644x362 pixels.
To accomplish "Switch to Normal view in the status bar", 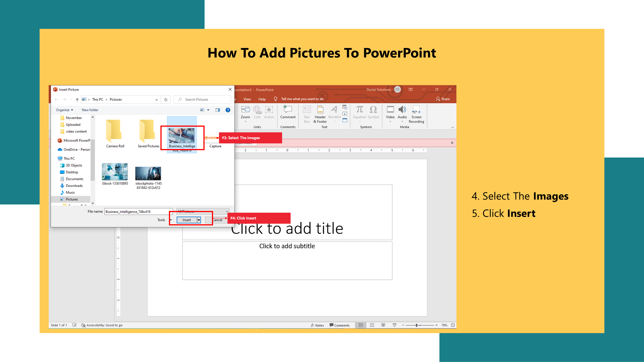I will (361, 325).
